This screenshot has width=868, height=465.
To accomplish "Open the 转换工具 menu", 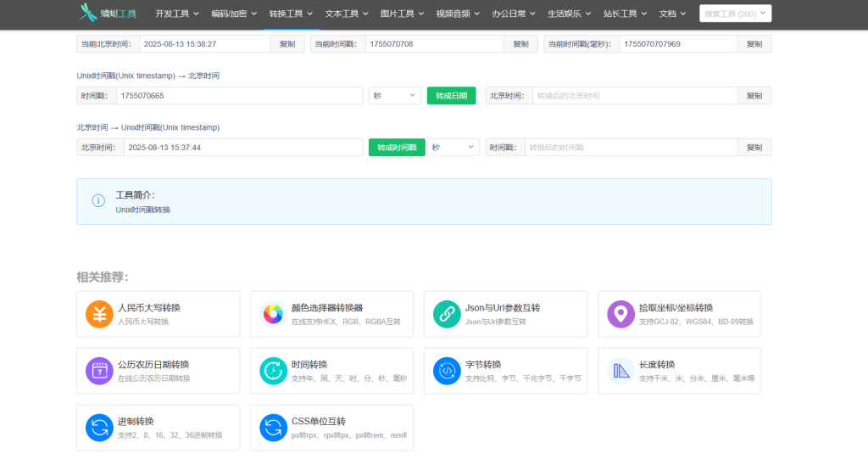I will 292,14.
